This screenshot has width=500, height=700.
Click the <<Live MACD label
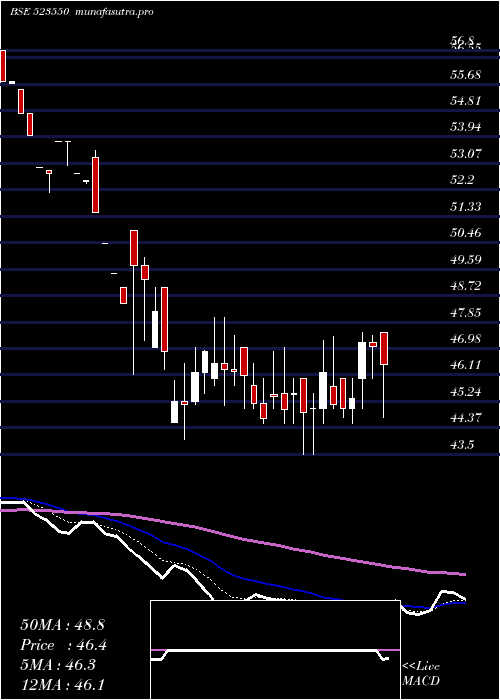[x=421, y=674]
